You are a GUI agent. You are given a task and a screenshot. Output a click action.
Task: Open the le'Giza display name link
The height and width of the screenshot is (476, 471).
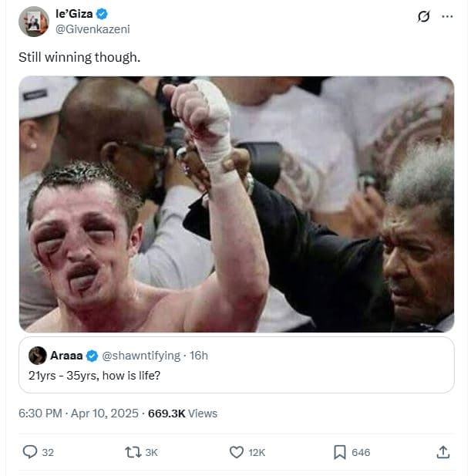click(72, 15)
